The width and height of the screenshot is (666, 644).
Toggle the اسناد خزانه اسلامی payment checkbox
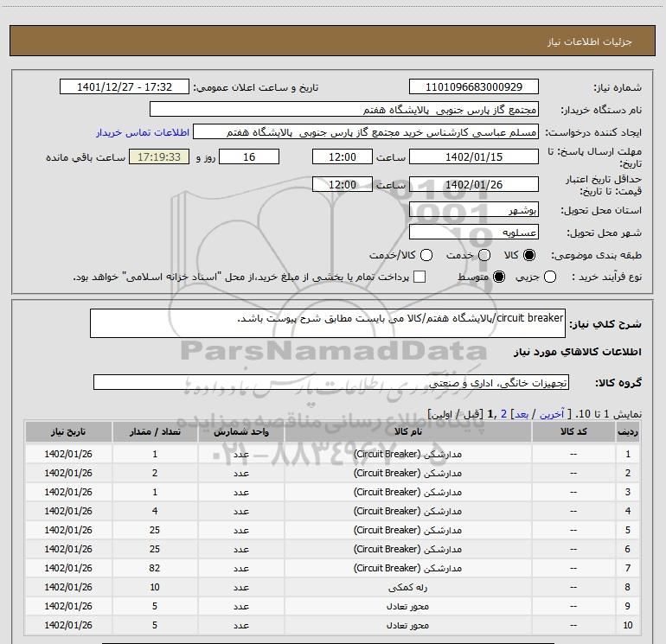pyautogui.click(x=419, y=277)
